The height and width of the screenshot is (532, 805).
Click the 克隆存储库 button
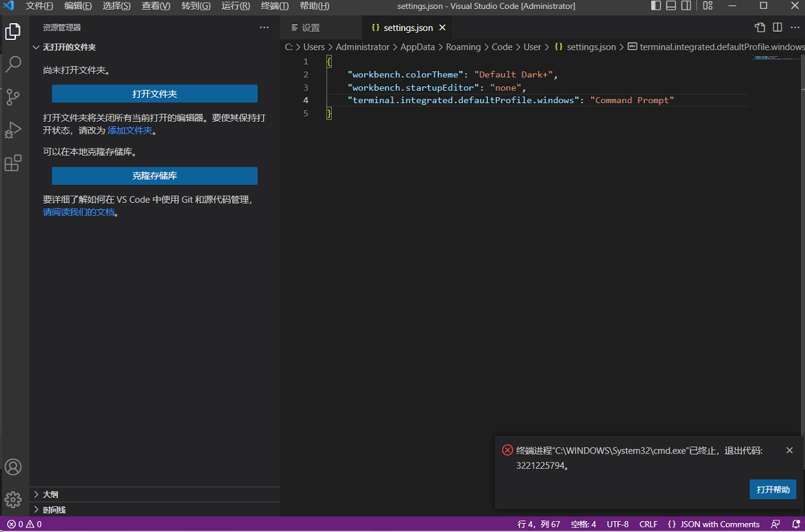point(155,176)
